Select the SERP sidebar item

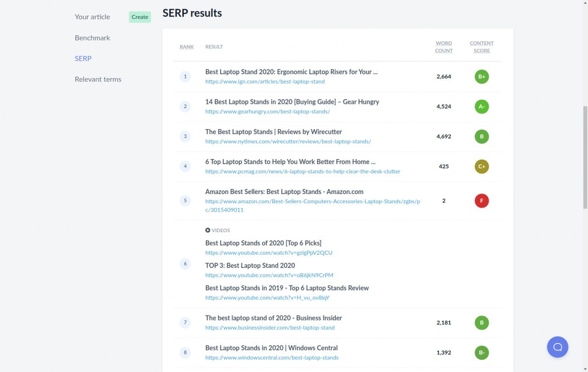point(83,59)
